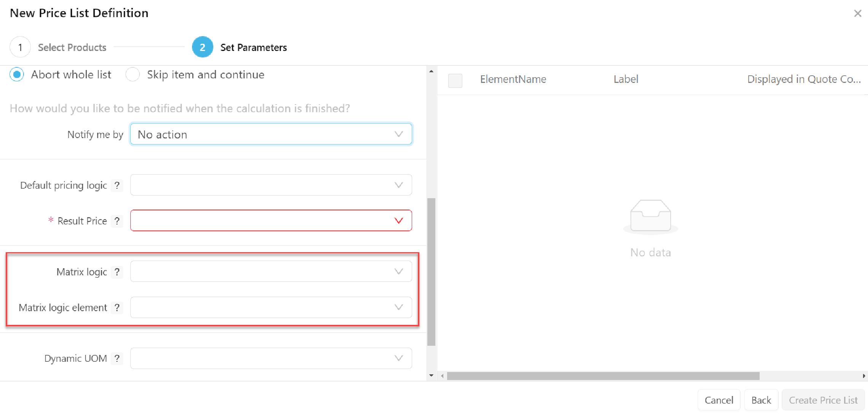Click the step 1 circle icon
868x415 pixels.
[20, 47]
